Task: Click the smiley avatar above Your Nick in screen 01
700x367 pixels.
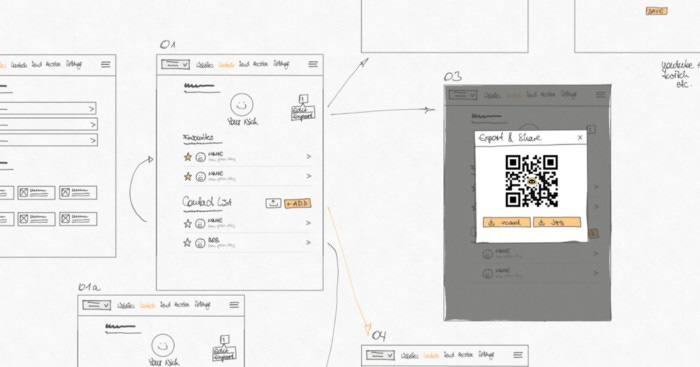Action: 242,104
